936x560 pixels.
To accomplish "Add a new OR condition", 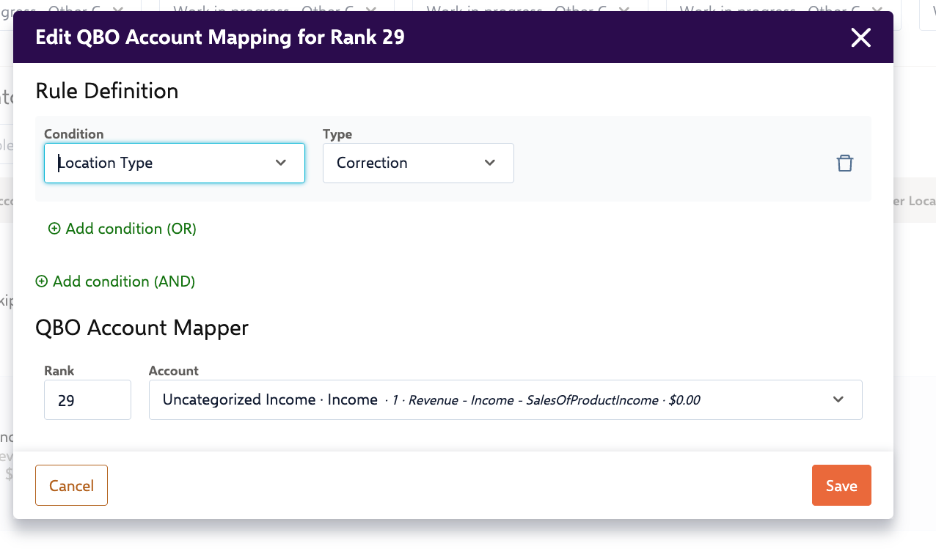I will (131, 229).
